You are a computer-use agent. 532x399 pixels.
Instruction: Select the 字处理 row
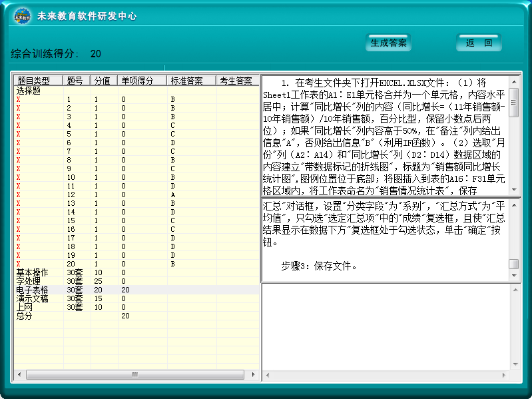[136, 281]
